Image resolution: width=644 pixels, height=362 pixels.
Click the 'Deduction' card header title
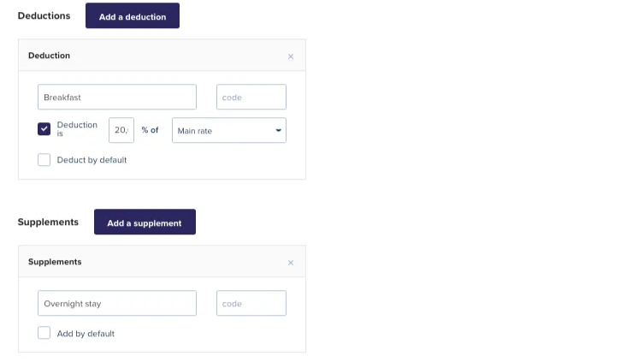[50, 56]
